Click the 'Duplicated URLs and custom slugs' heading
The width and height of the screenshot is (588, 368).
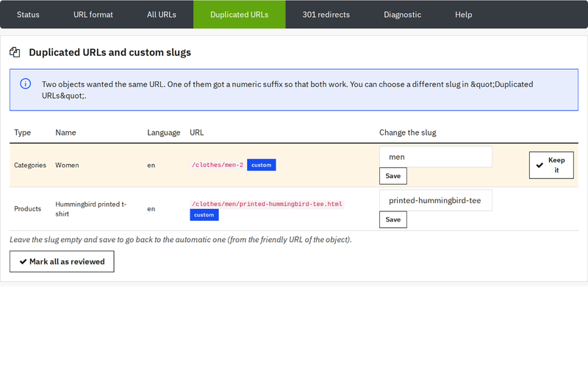pyautogui.click(x=110, y=52)
